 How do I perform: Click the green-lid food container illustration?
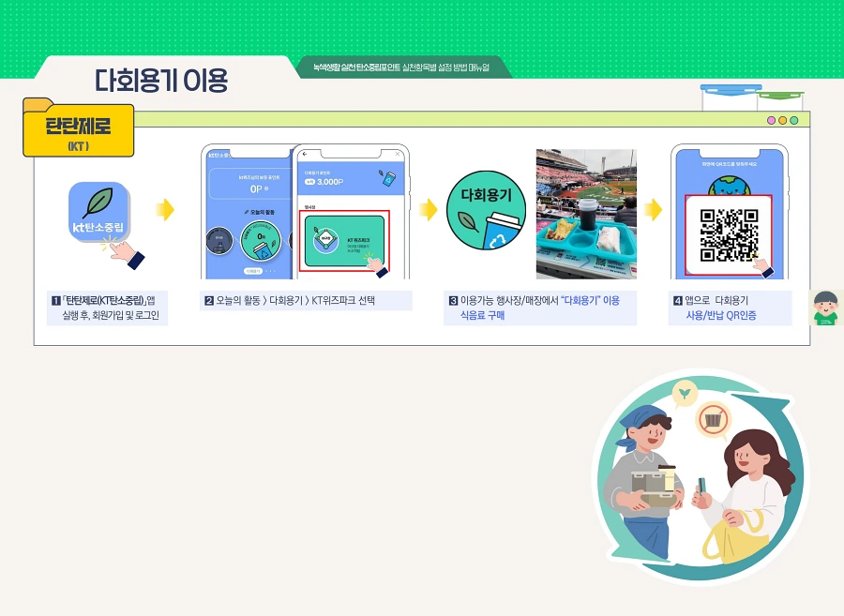click(x=780, y=101)
